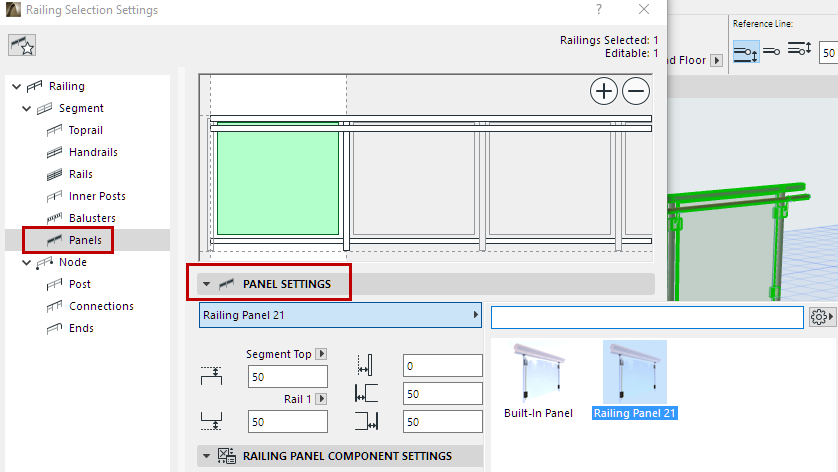Select Railing root item in tree

click(66, 86)
